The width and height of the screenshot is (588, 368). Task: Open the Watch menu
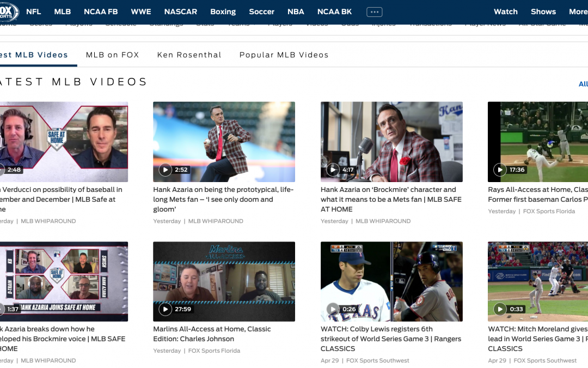[505, 11]
